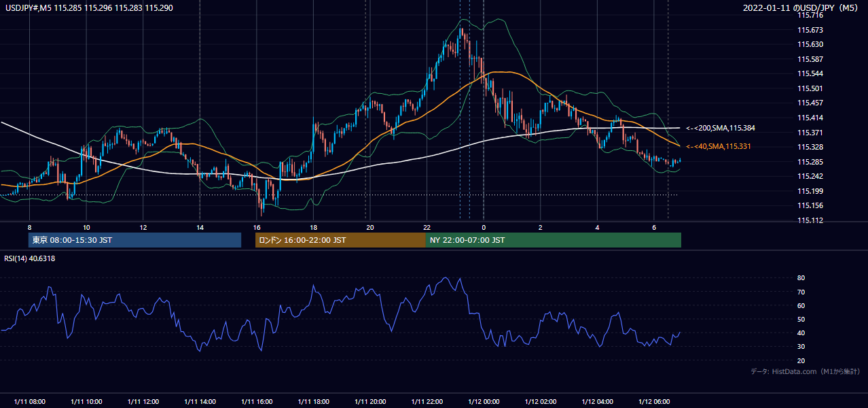Click hour tick 14 under the price chart
868x408 pixels.
200,227
